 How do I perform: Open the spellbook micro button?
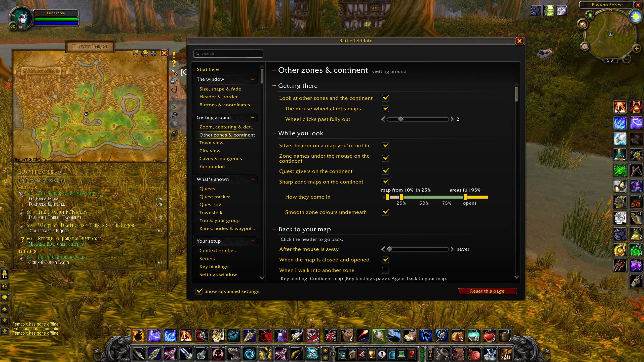[352, 354]
